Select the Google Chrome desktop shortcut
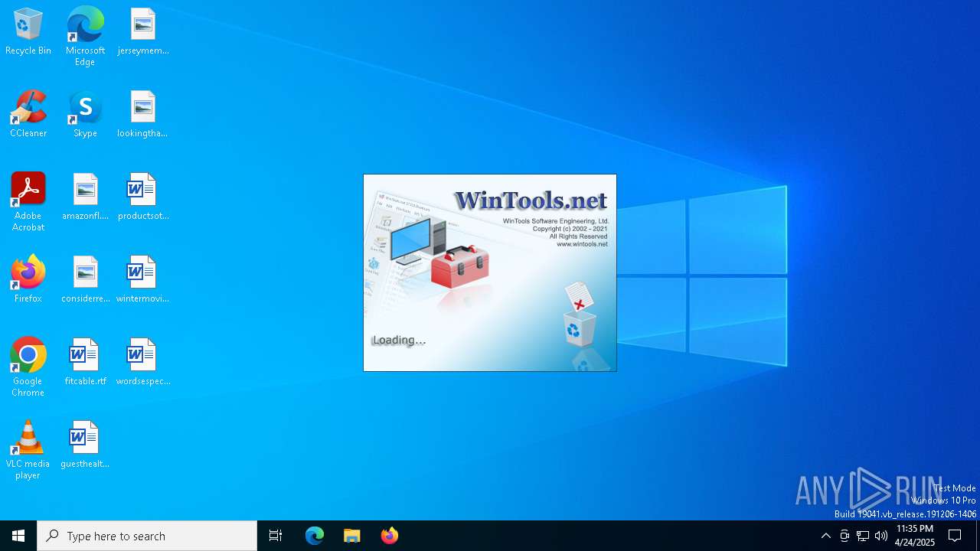The height and width of the screenshot is (551, 980). coord(28,367)
